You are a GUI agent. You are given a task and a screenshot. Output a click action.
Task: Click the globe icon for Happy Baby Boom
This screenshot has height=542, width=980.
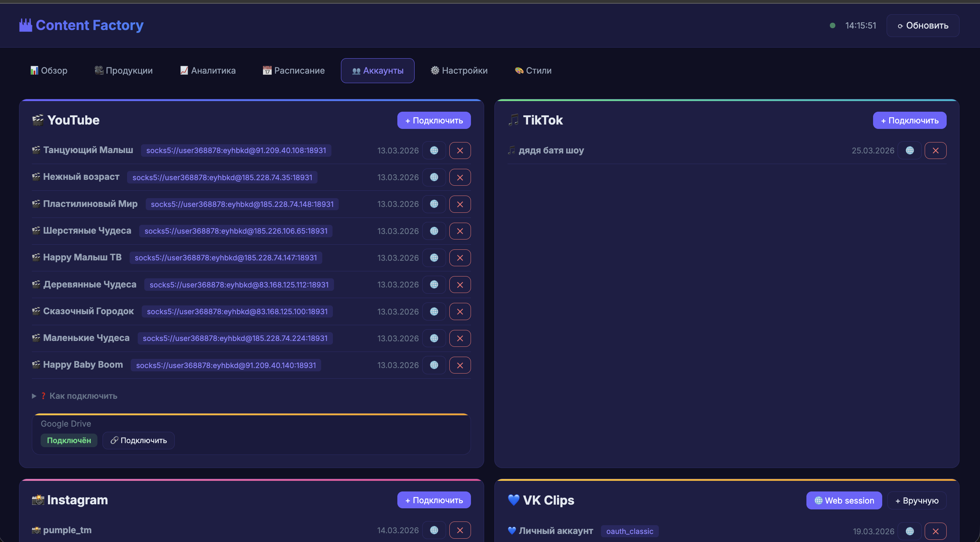tap(434, 365)
